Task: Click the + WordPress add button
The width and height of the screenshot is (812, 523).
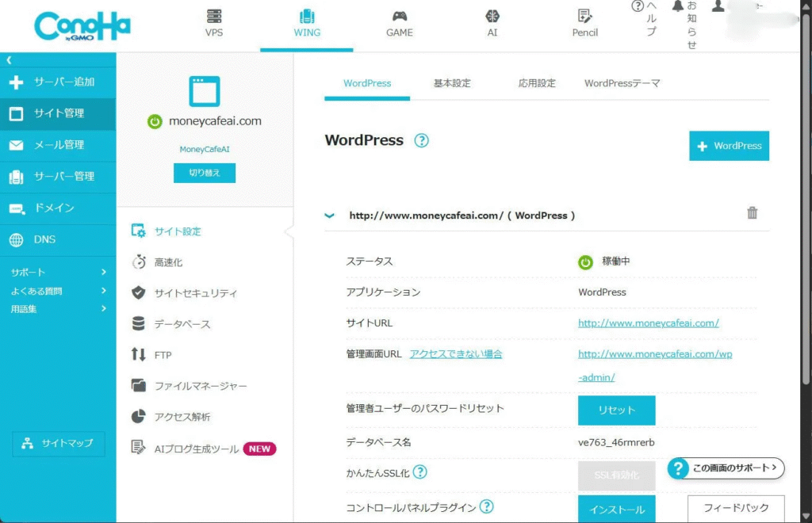Action: click(729, 146)
